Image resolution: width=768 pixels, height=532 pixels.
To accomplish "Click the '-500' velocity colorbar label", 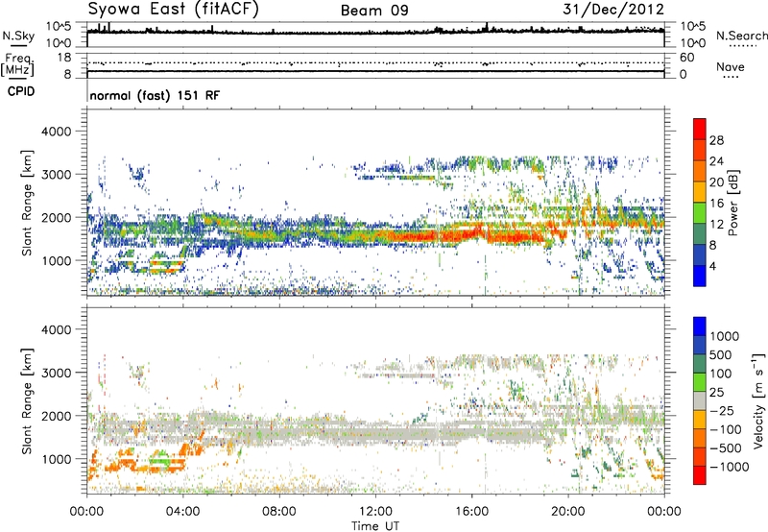I will pyautogui.click(x=726, y=448).
